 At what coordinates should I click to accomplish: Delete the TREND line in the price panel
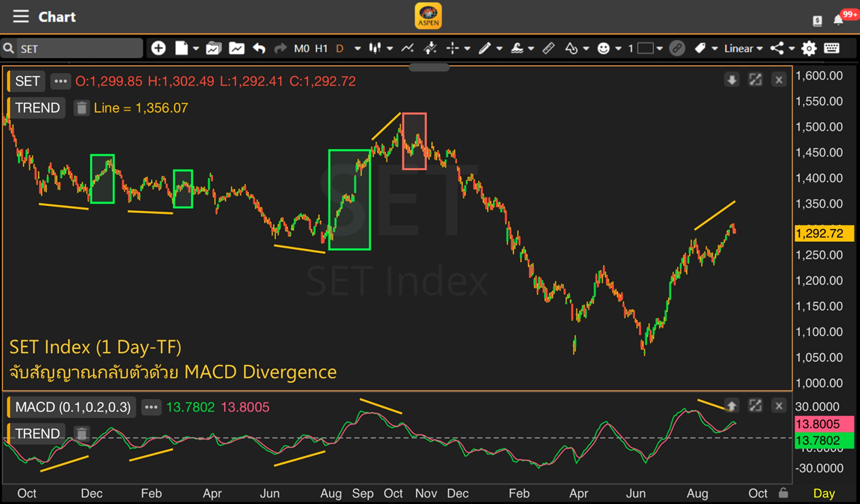[82, 108]
